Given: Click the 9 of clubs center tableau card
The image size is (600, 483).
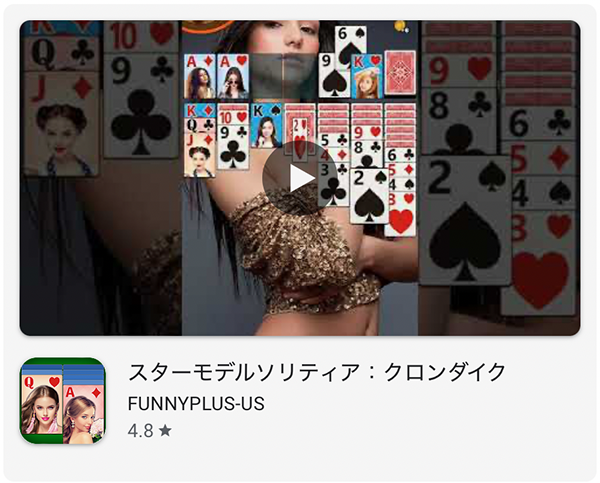Looking at the screenshot, I should pyautogui.click(x=233, y=147).
